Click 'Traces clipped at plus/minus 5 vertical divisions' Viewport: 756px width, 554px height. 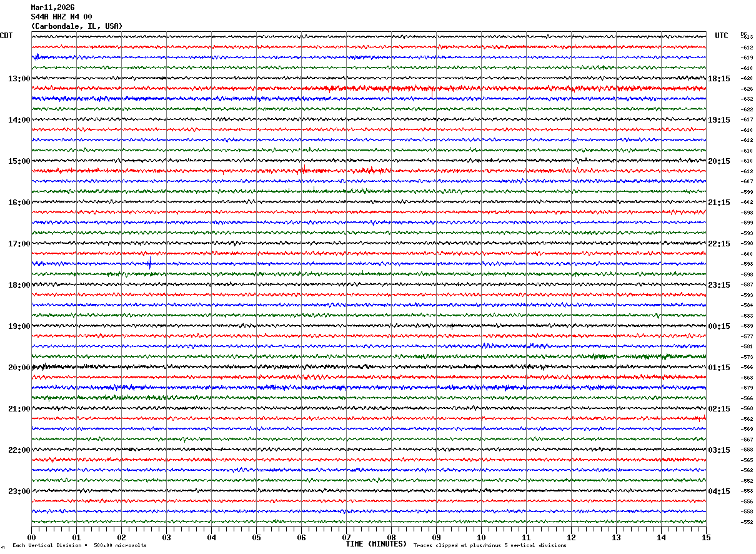(490, 546)
